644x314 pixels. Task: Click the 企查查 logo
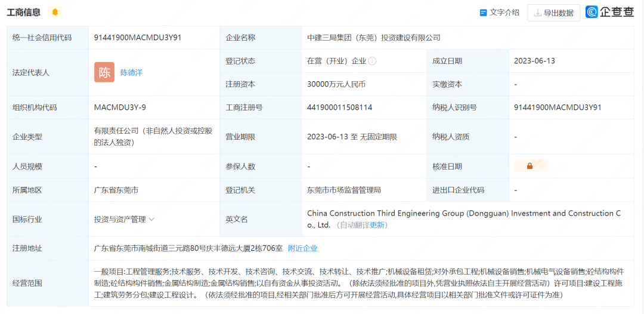[x=610, y=13]
